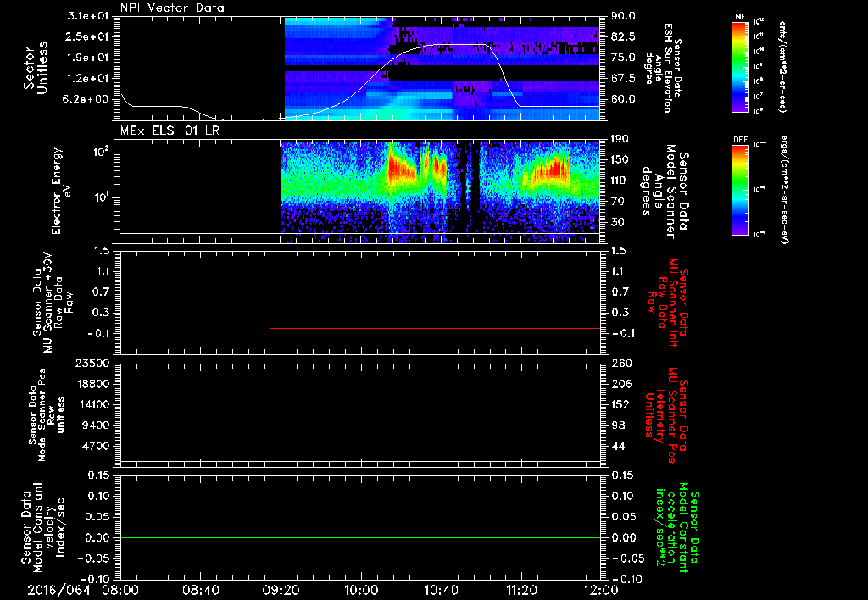
Task: Click the red MU Scanner Pos Telemetry label
Action: click(x=668, y=415)
